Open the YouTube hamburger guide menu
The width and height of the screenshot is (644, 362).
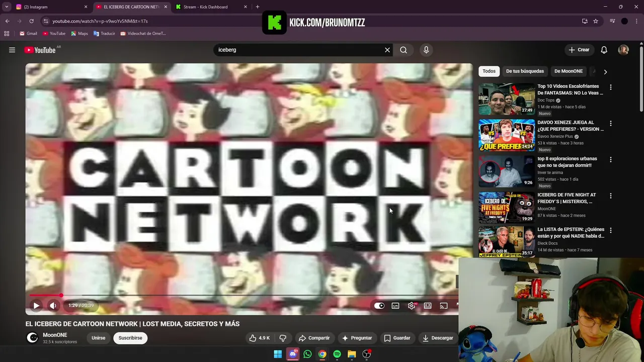(x=12, y=50)
